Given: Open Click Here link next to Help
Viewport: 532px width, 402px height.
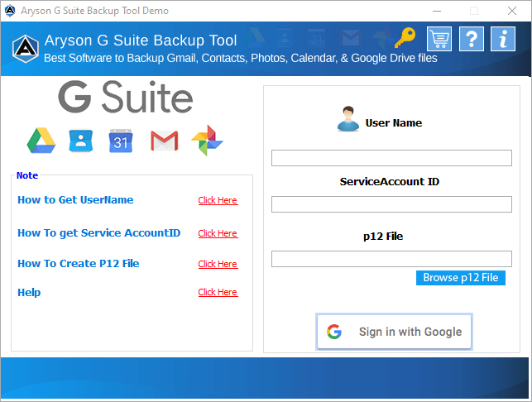Looking at the screenshot, I should tap(218, 292).
